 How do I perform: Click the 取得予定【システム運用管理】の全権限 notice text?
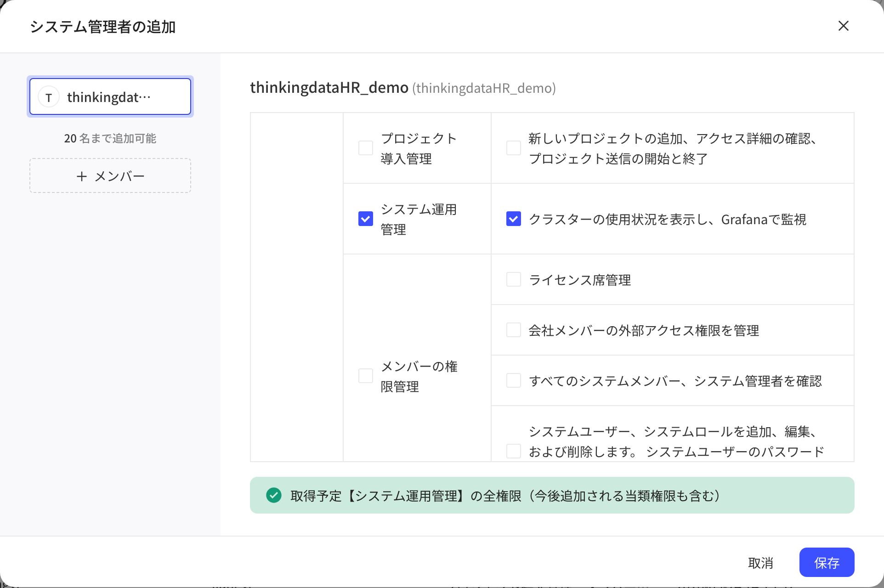507,496
